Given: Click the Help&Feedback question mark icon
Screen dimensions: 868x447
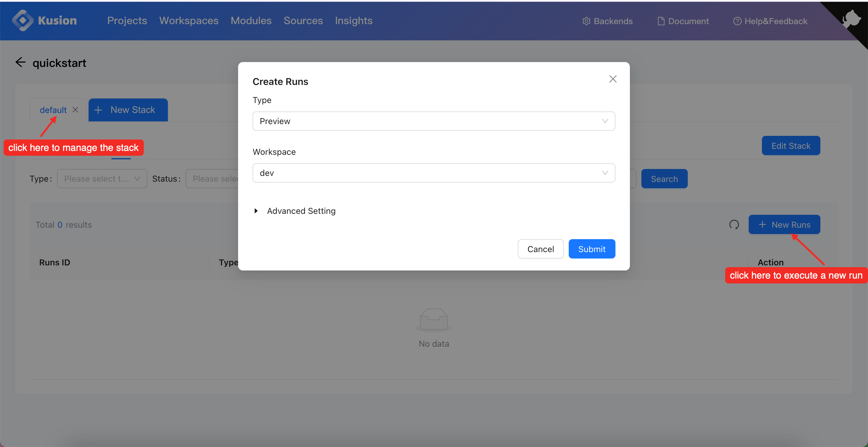Looking at the screenshot, I should pyautogui.click(x=737, y=21).
